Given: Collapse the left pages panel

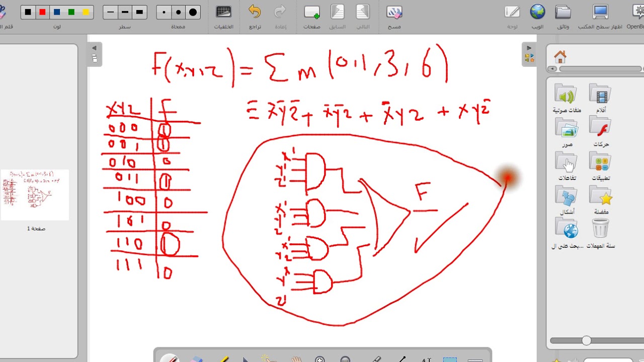Looking at the screenshot, I should click(x=94, y=48).
